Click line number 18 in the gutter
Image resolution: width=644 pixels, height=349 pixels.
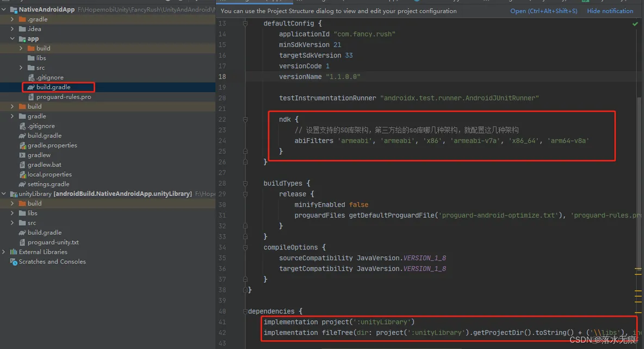[x=222, y=77]
